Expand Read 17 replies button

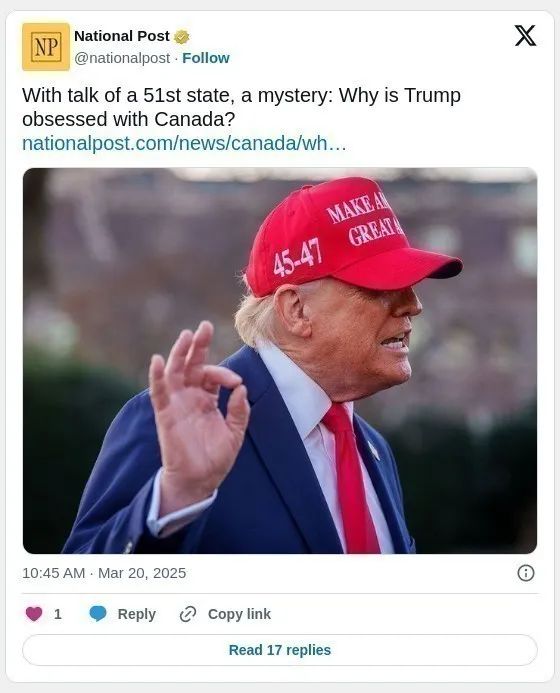280,650
